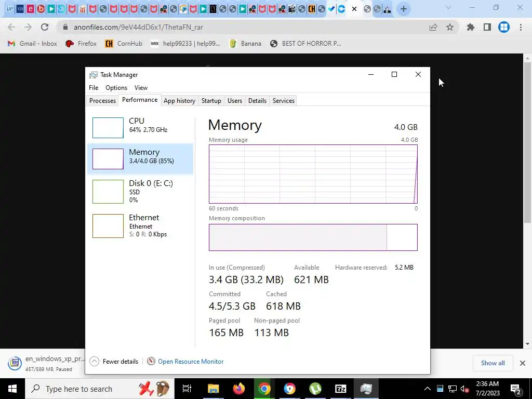Click page scrollbar down arrow
The width and height of the screenshot is (532, 399).
pos(528,344)
